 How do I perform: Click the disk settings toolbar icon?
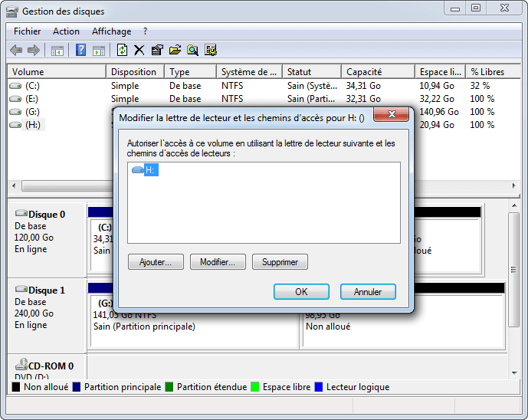[x=211, y=50]
